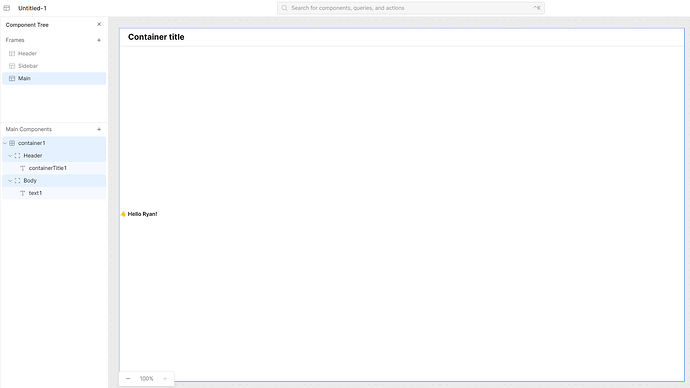Zoom out the canvas with minus
The height and width of the screenshot is (388, 690).
(128, 378)
